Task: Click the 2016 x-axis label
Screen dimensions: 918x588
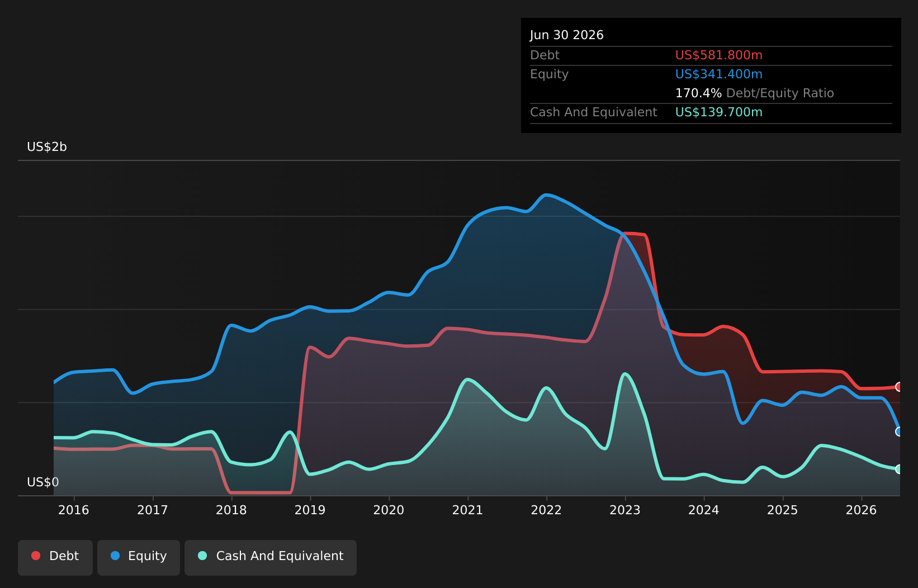Action: point(74,510)
